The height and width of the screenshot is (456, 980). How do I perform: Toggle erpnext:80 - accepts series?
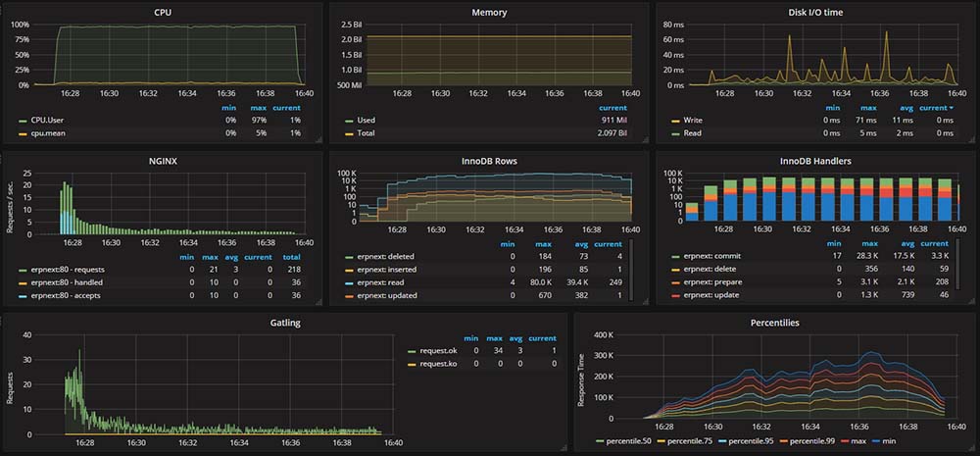tap(67, 295)
